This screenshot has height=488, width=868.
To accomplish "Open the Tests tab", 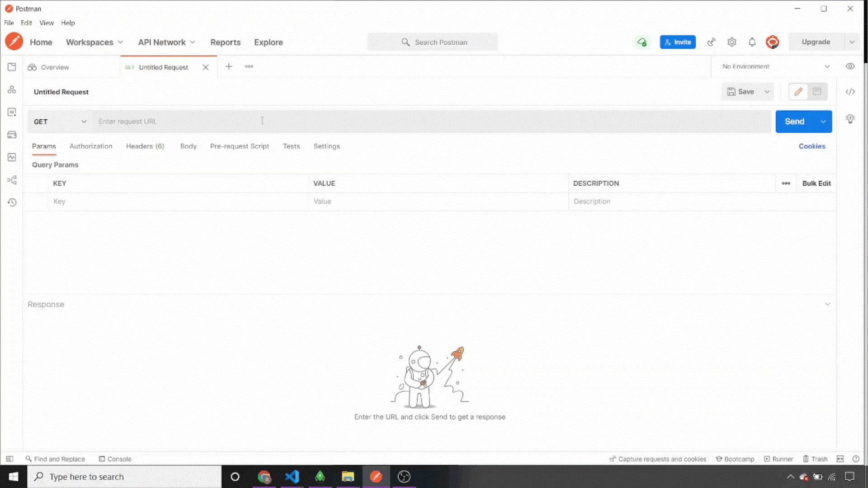I will click(292, 146).
